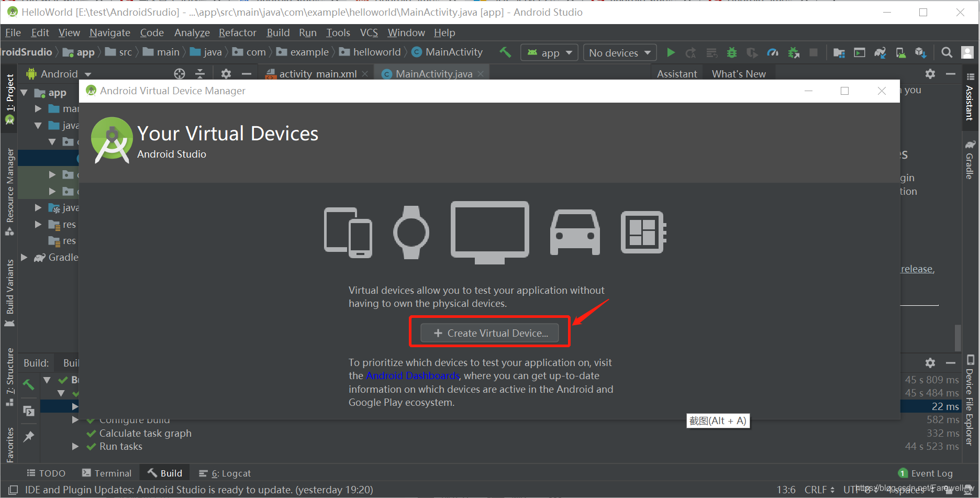Toggle the Build Variants side panel
This screenshot has height=498, width=980.
9,293
